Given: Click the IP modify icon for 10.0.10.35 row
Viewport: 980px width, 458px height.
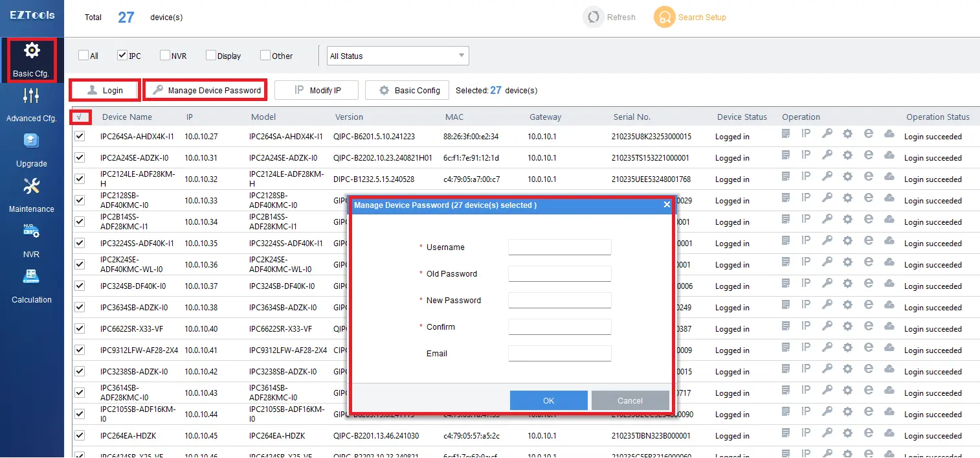Looking at the screenshot, I should pyautogui.click(x=807, y=241).
